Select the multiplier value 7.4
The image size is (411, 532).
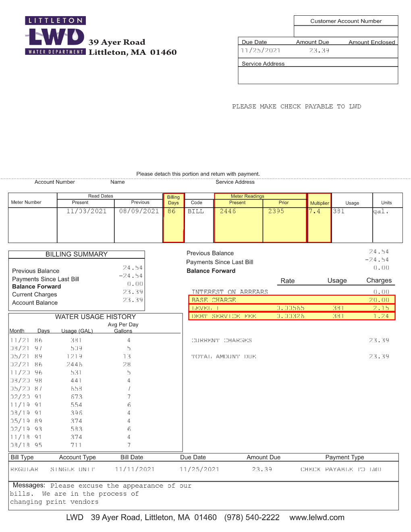point(315,211)
